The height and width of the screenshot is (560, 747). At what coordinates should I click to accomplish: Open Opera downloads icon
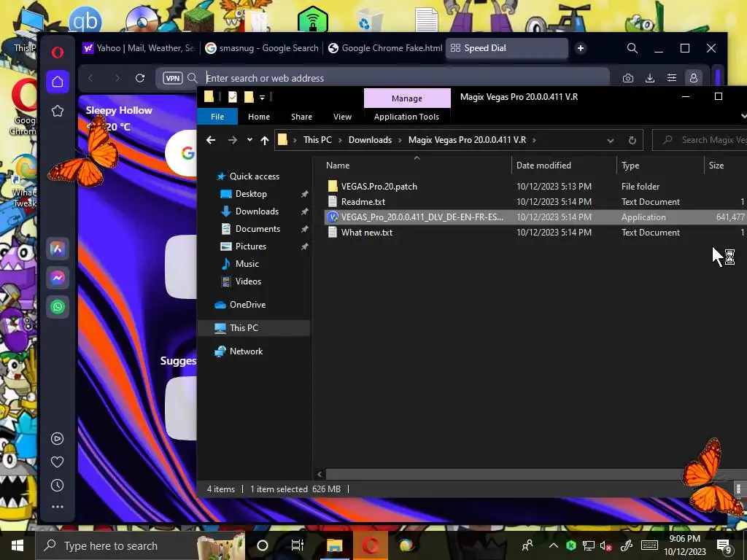[x=650, y=78]
